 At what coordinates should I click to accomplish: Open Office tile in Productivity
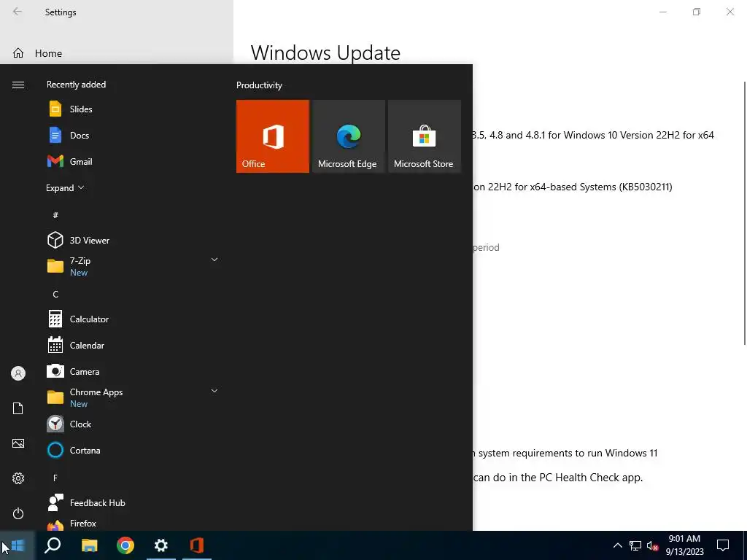click(273, 136)
